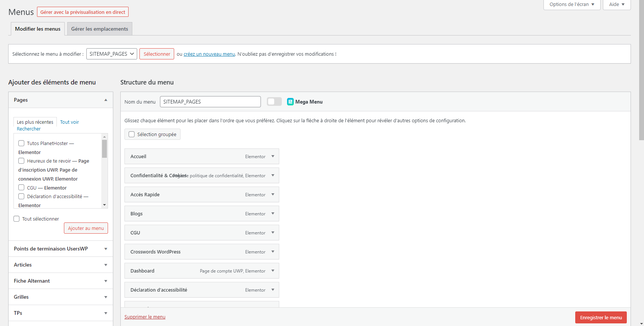Screen dimensions: 644x326
Task: Click the 'Accès Rapide' item title
Action: pos(145,194)
